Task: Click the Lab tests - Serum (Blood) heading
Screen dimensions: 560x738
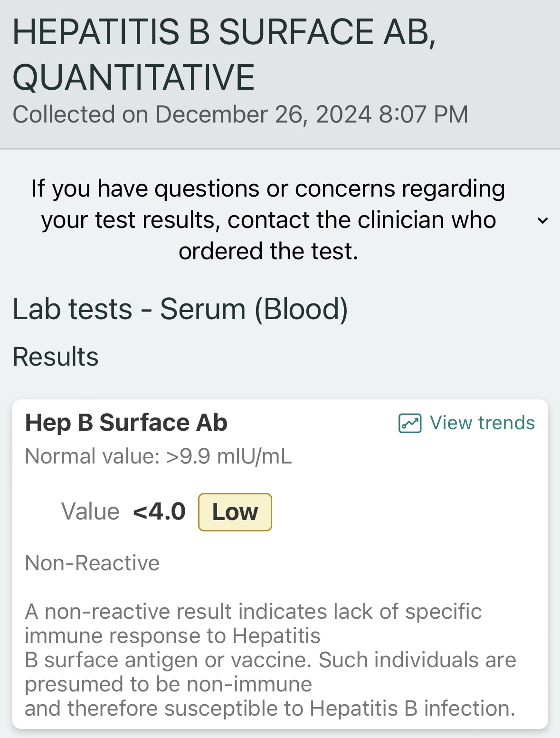Action: click(x=180, y=309)
